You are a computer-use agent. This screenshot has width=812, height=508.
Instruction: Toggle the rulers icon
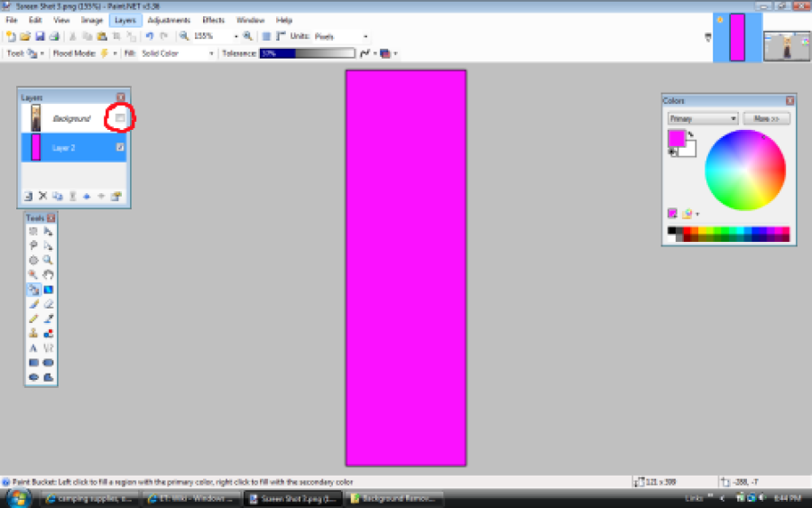(281, 36)
